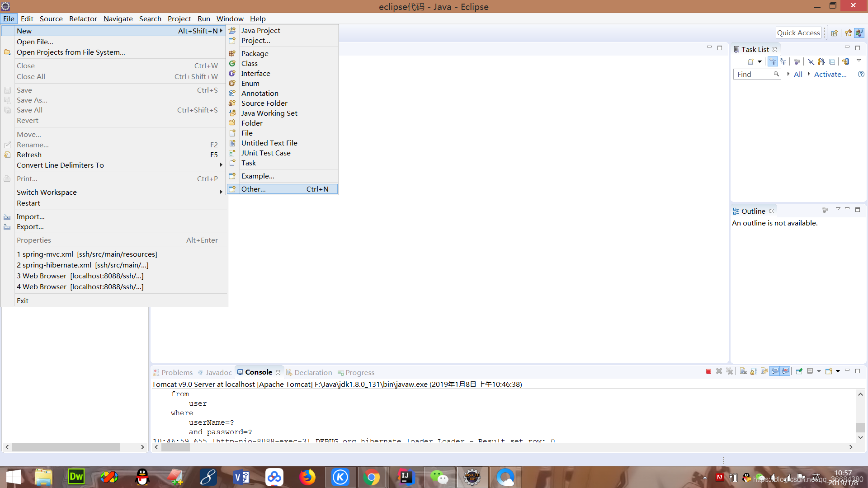Click the Activate... task link
Screen dimensions: 868x488
coord(830,74)
